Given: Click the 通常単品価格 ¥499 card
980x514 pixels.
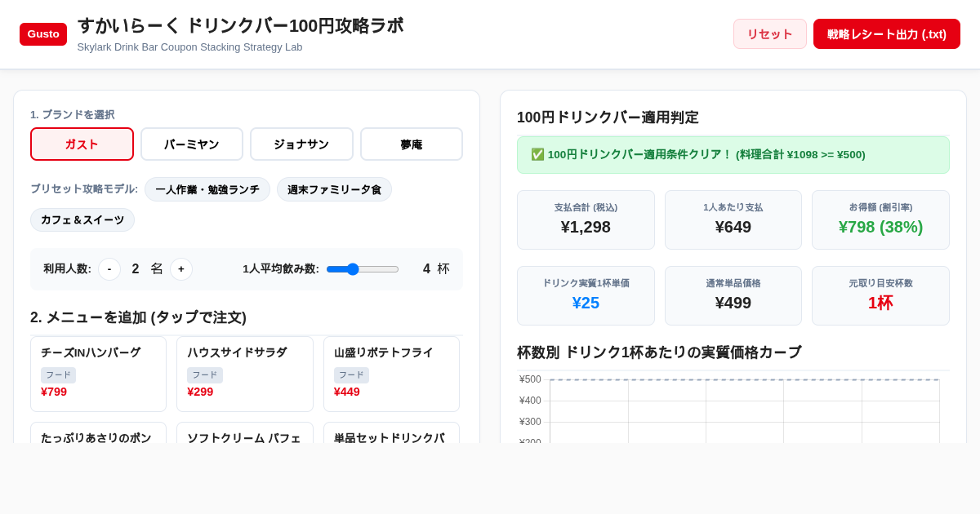Looking at the screenshot, I should pos(733,295).
